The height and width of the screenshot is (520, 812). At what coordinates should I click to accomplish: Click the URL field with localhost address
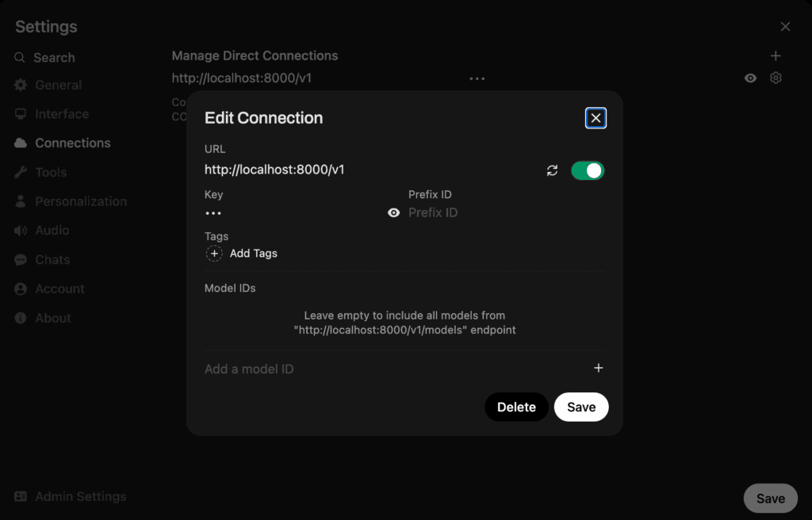point(372,170)
